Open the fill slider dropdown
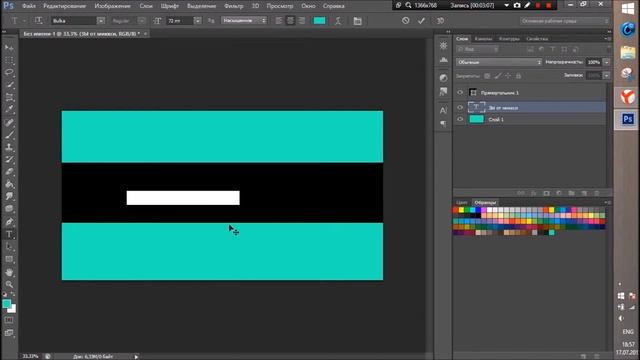Screen dimensions: 640x360 [x=607, y=76]
